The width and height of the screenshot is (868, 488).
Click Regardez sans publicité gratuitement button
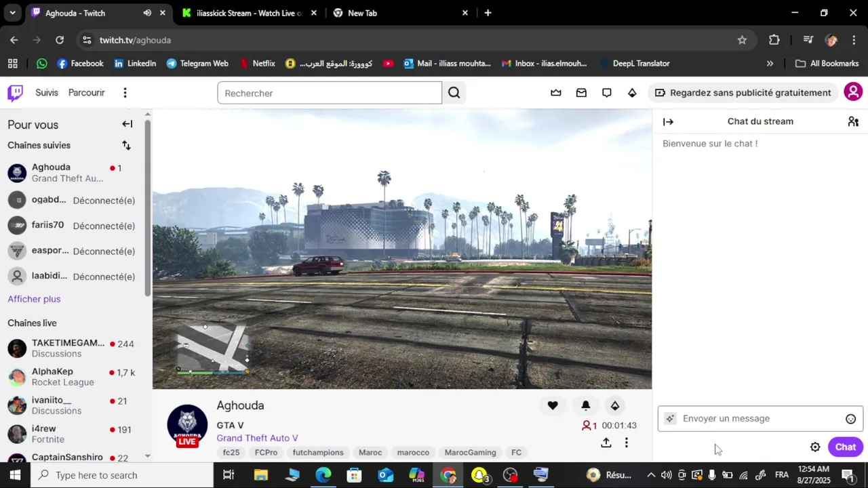coord(743,93)
